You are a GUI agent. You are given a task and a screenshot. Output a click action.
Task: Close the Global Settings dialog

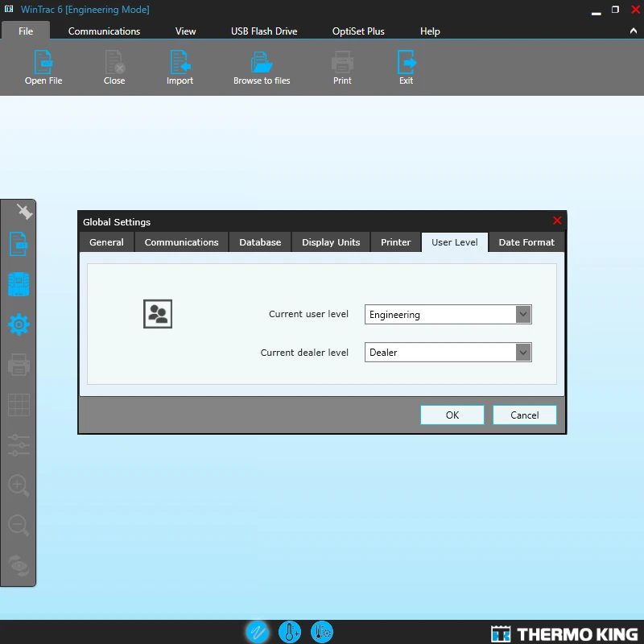coord(557,221)
